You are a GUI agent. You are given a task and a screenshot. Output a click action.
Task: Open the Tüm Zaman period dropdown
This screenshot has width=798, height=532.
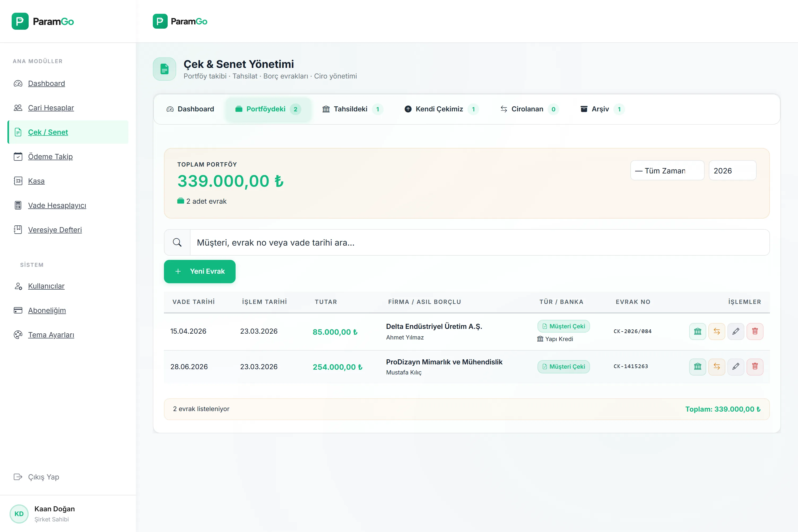(x=667, y=171)
